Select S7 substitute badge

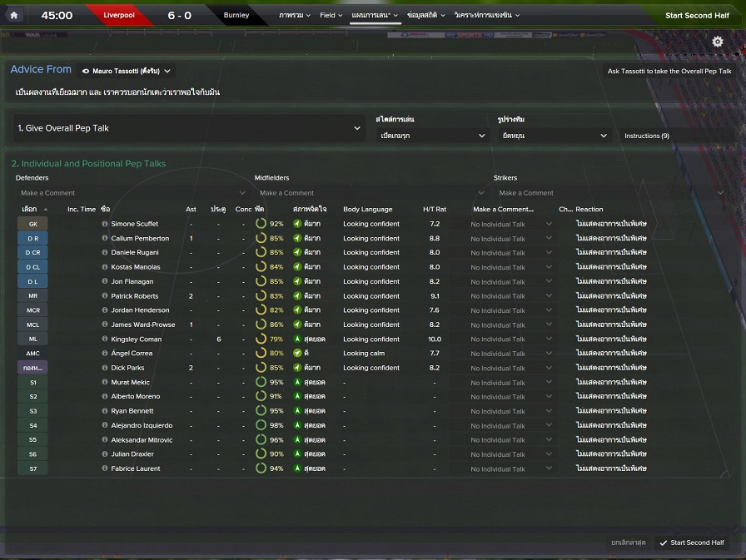pos(32,468)
